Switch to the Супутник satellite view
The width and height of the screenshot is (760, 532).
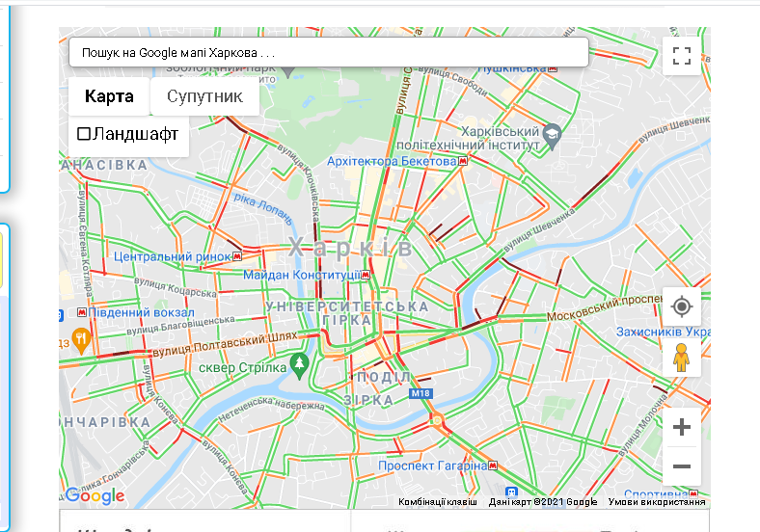click(204, 96)
